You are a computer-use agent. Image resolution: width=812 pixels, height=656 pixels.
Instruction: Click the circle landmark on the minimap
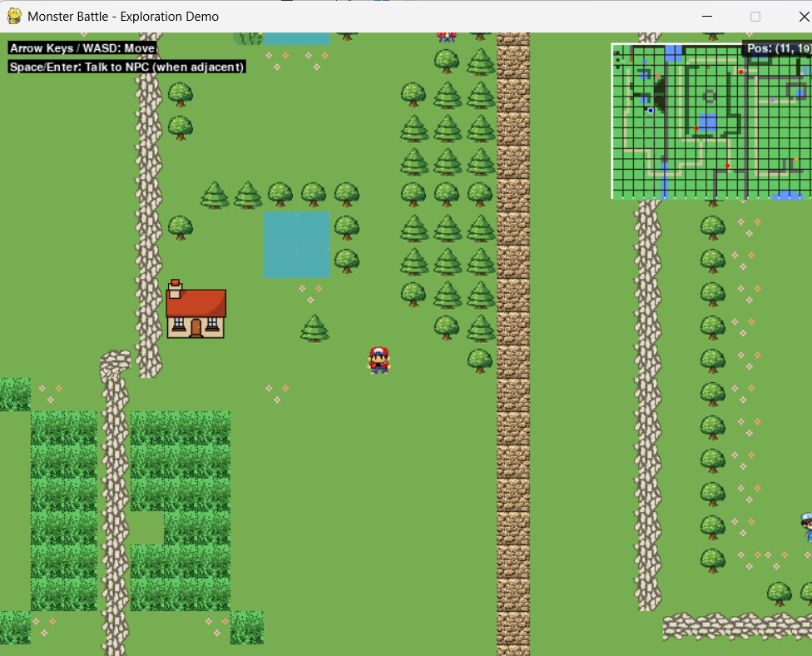pyautogui.click(x=710, y=97)
